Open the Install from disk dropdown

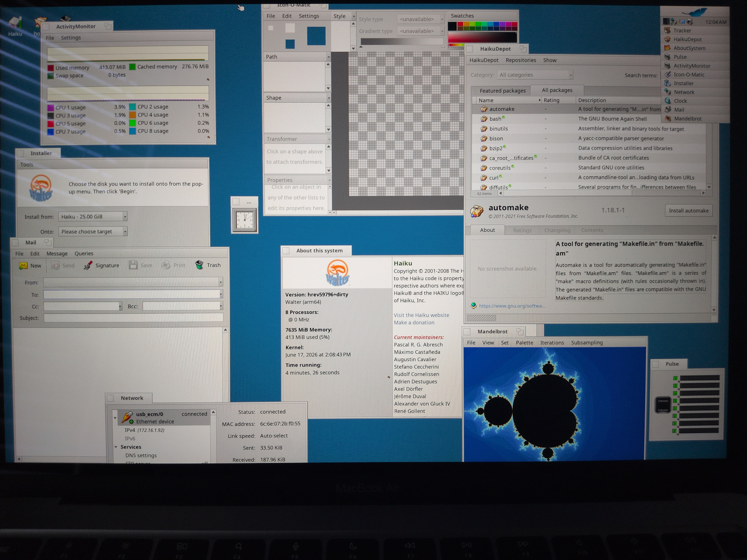(x=93, y=217)
